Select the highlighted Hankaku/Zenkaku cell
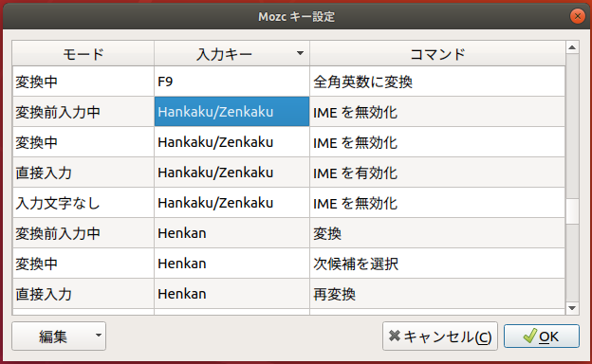Screen dimensions: 592x364 [x=231, y=112]
